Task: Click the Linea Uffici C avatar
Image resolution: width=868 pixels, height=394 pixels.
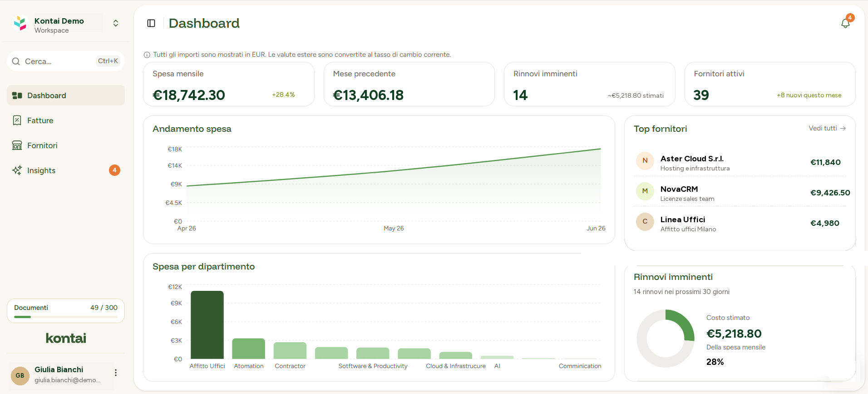Action: pos(645,221)
